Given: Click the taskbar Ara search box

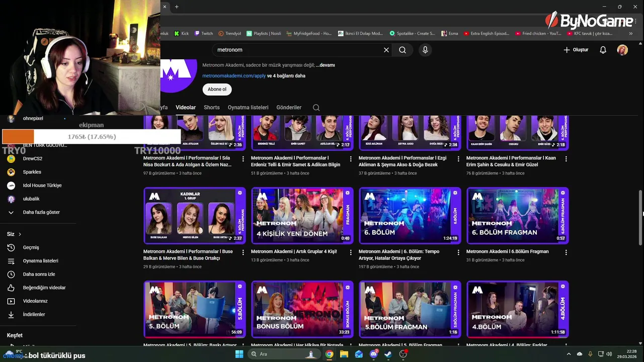Looking at the screenshot, I should (284, 354).
